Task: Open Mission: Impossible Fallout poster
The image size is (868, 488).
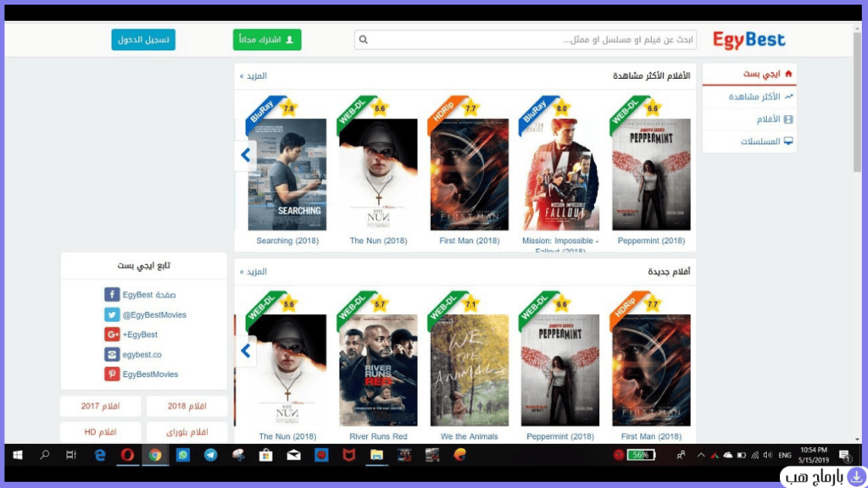Action: [560, 175]
